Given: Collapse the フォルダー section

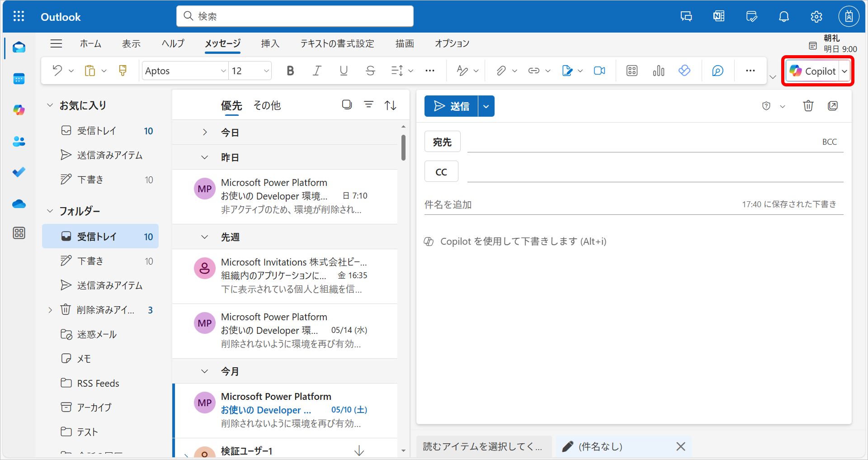Looking at the screenshot, I should 50,211.
